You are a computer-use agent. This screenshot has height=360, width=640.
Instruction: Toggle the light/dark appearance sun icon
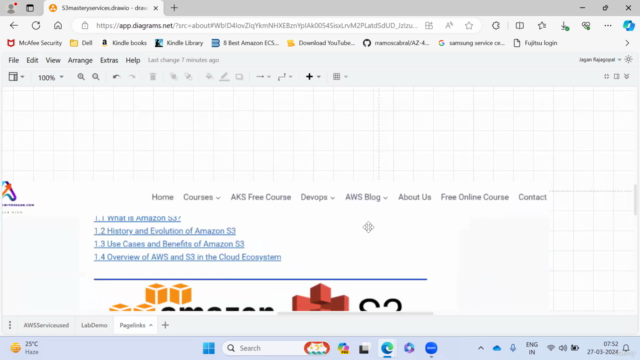629,60
